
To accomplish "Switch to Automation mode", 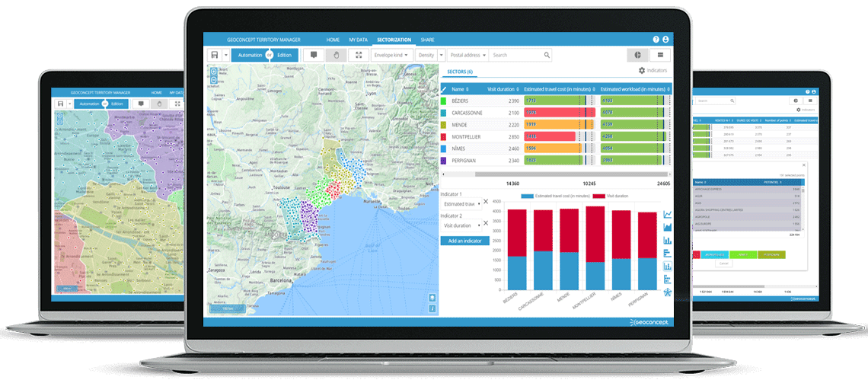I will (x=250, y=55).
